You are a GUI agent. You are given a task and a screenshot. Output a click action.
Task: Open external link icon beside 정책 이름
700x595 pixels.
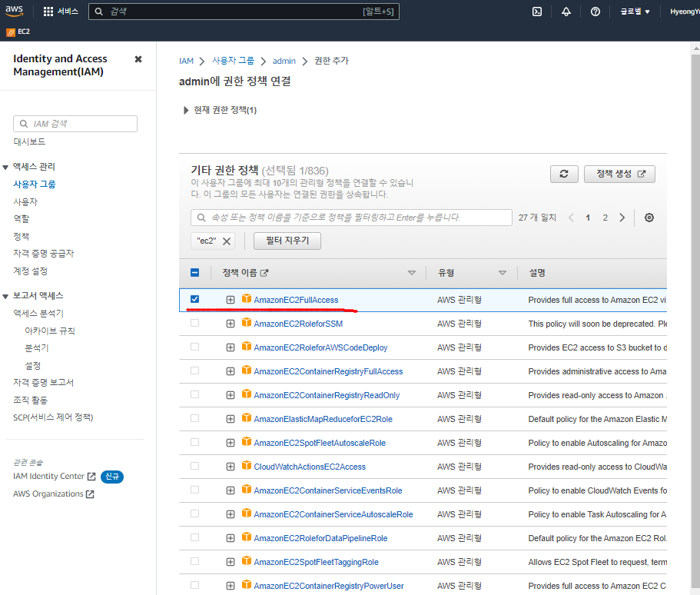point(264,273)
